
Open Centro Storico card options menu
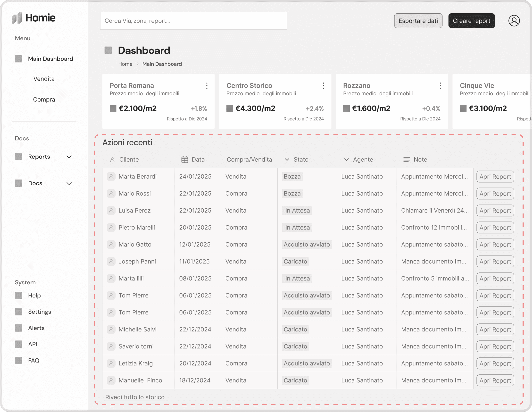[324, 86]
